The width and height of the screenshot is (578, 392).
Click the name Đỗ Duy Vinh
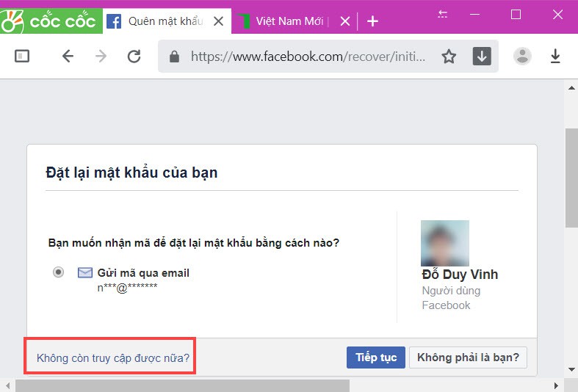460,275
